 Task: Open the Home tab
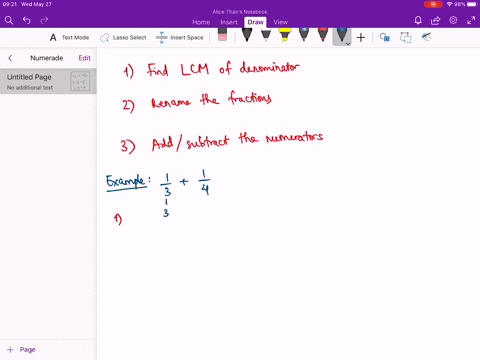[x=201, y=22]
